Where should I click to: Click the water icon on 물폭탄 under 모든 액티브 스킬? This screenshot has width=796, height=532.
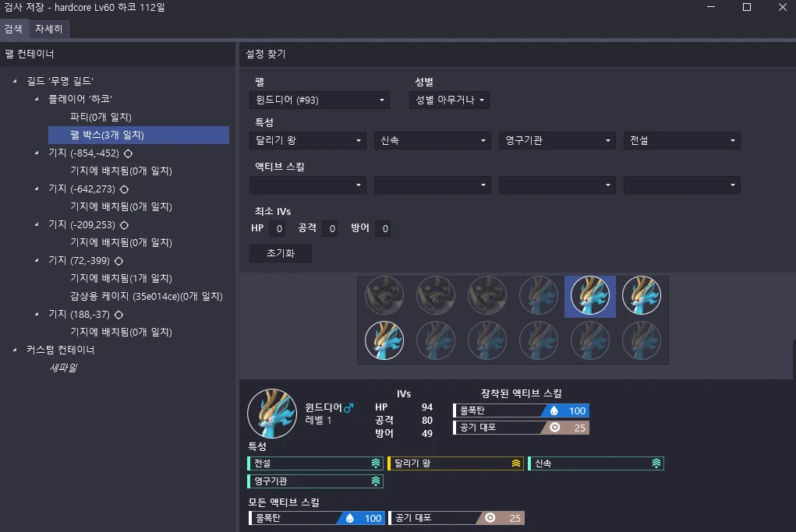coord(350,518)
